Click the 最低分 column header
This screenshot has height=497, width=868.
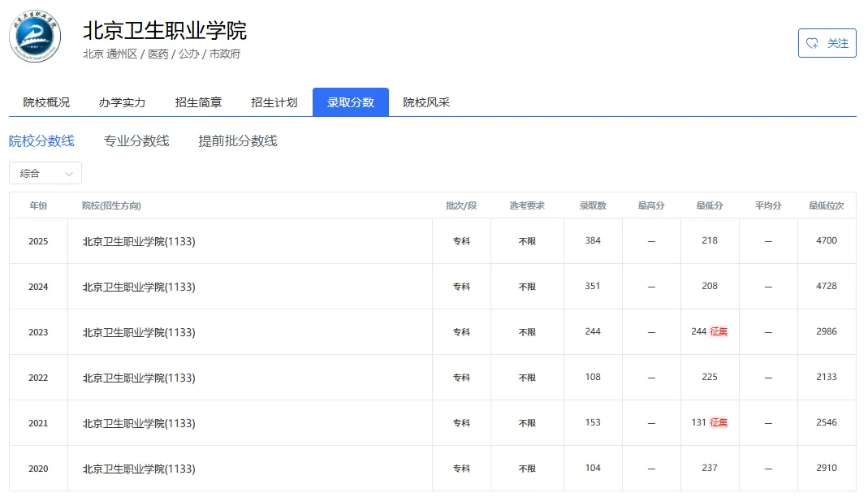click(710, 205)
